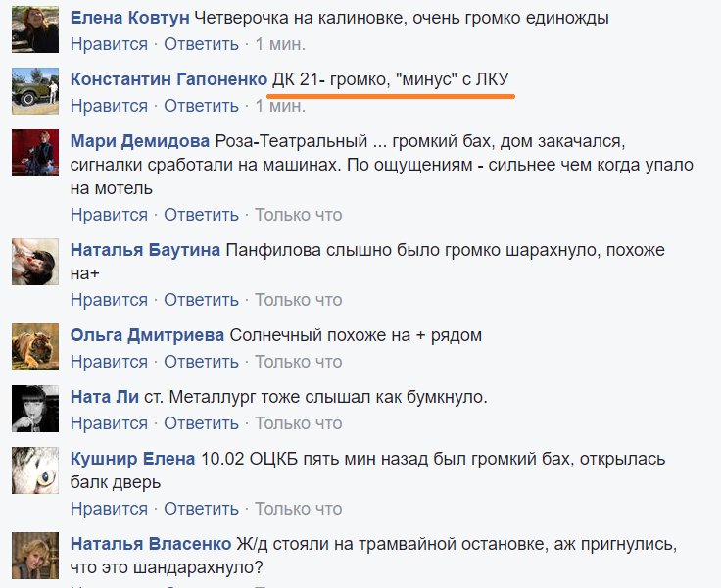Like Елена Ковтун's comment with Нравится
The image size is (721, 588).
point(109,44)
